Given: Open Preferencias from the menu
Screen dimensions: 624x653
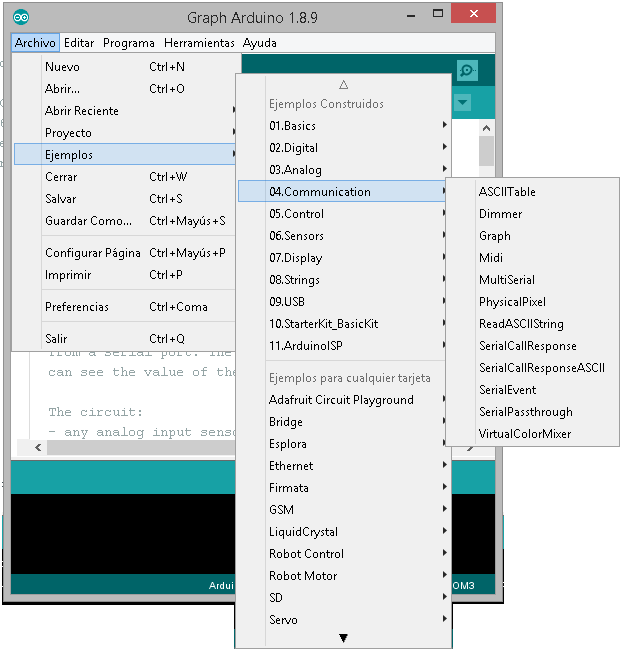Looking at the screenshot, I should 125,307.
